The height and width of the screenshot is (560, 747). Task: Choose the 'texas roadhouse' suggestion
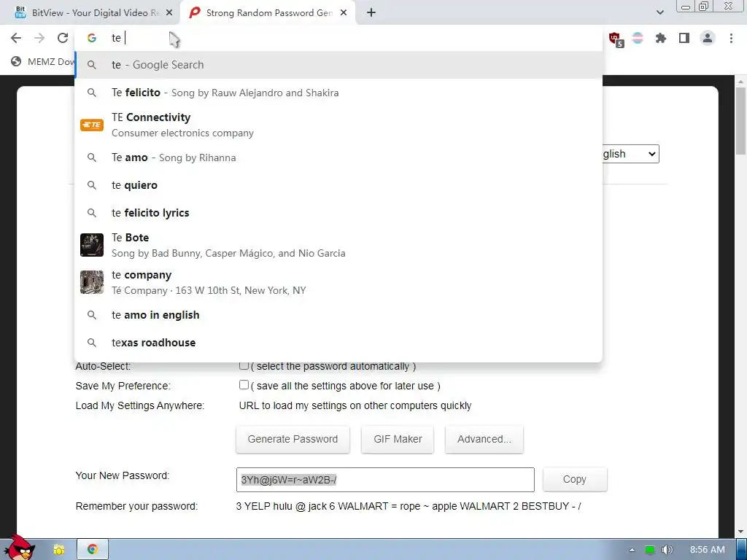(338, 343)
